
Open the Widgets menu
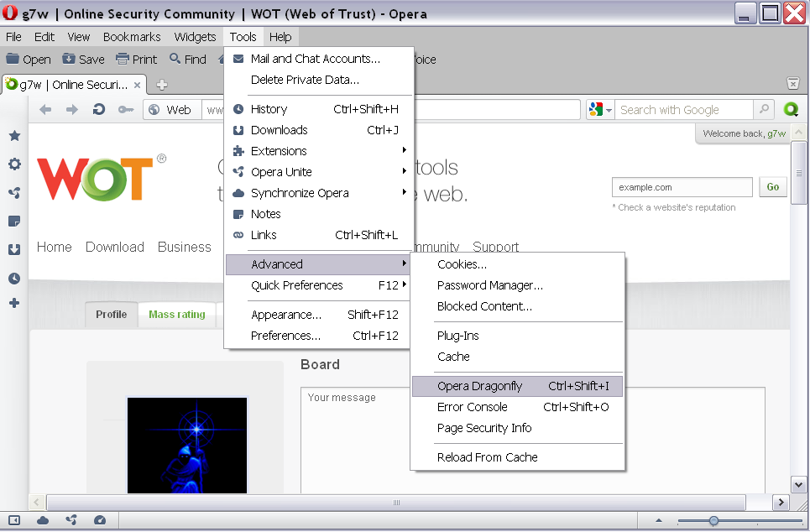195,37
